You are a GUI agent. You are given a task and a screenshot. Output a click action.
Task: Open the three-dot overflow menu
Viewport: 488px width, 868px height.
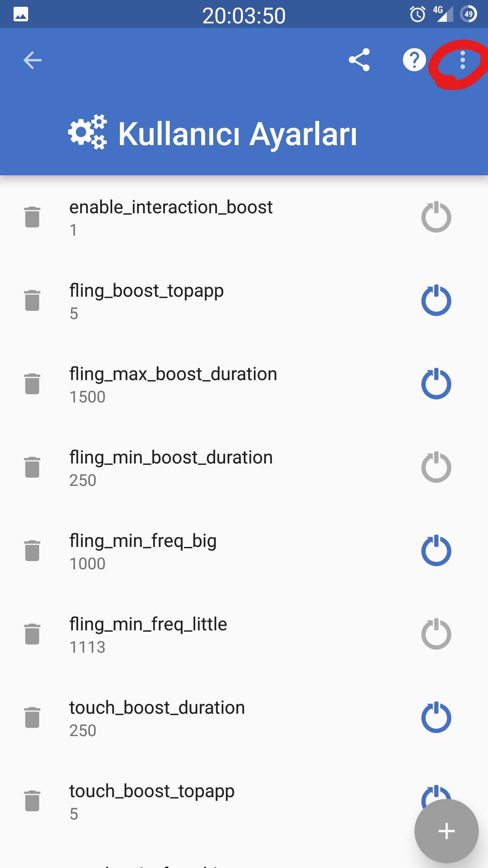463,60
